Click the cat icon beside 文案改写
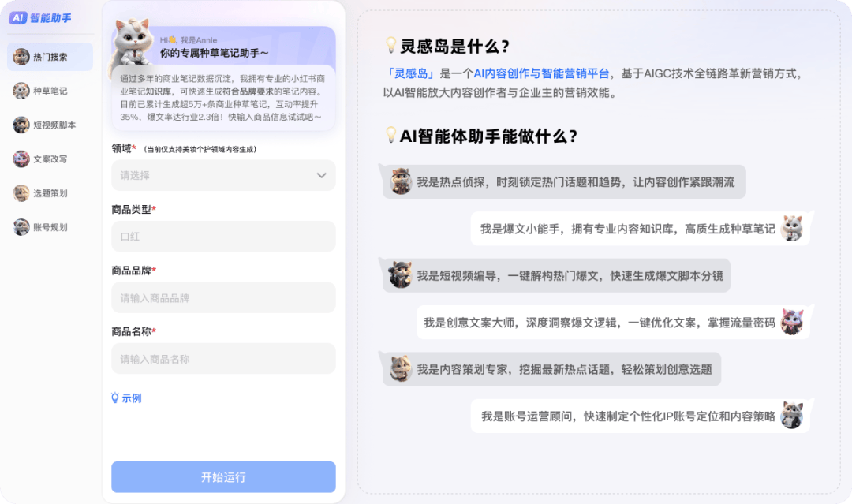Image resolution: width=852 pixels, height=504 pixels. [x=21, y=159]
